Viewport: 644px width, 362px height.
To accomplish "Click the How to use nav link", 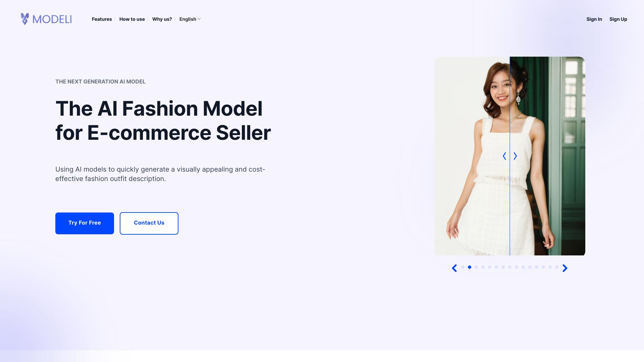I will (x=132, y=19).
